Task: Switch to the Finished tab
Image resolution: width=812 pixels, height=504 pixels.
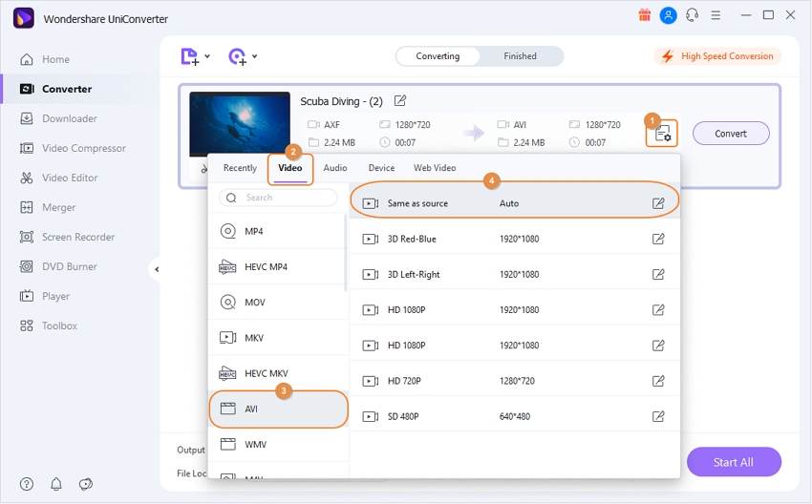Action: tap(520, 56)
